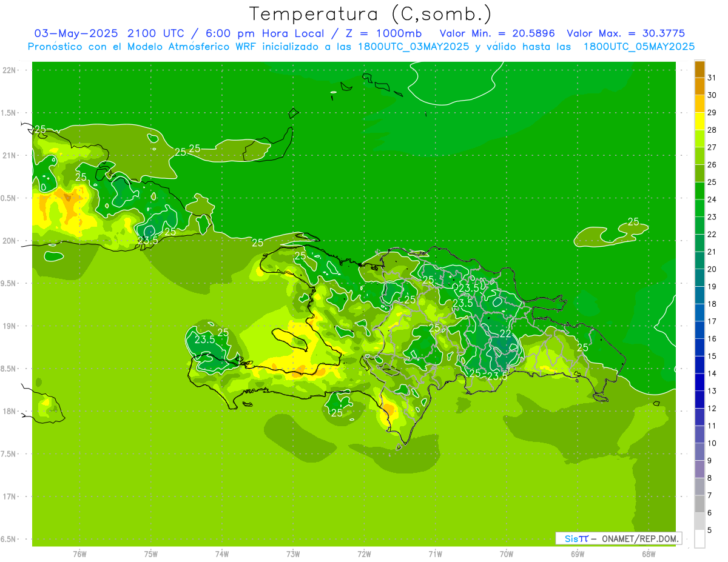Screen dimensions: 728x562
Task: Click the 76W longitude axis label
Action: coord(79,554)
